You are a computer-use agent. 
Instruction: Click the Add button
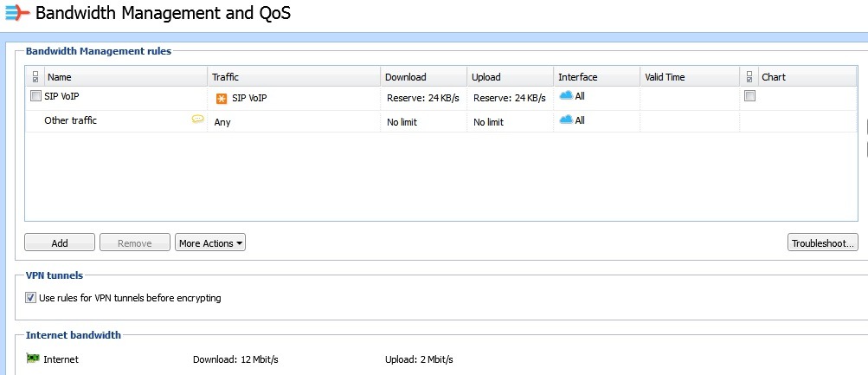60,243
